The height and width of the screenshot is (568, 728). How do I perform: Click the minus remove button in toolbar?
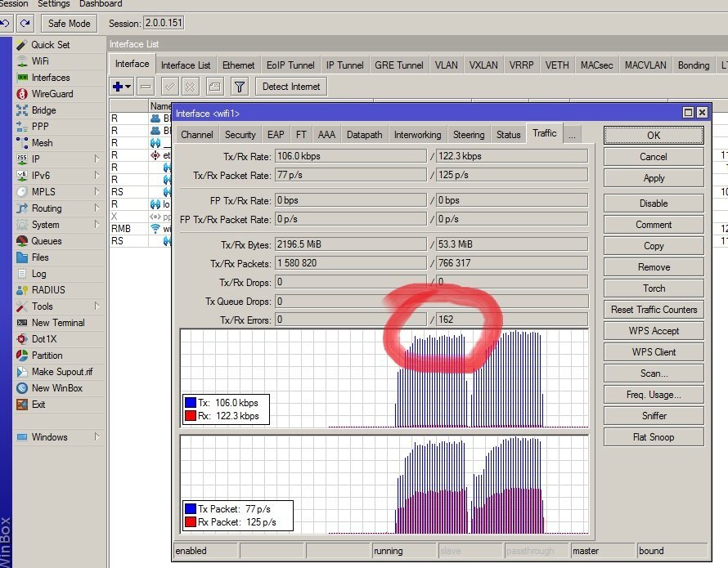[146, 87]
